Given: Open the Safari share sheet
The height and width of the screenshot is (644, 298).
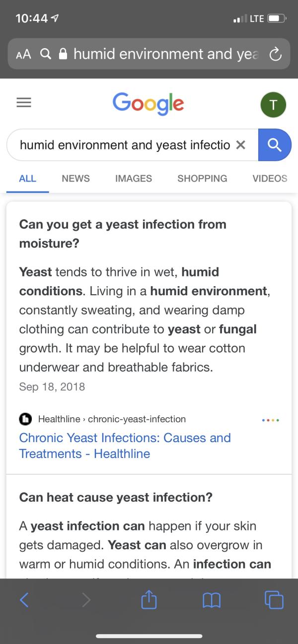Looking at the screenshot, I should (149, 599).
